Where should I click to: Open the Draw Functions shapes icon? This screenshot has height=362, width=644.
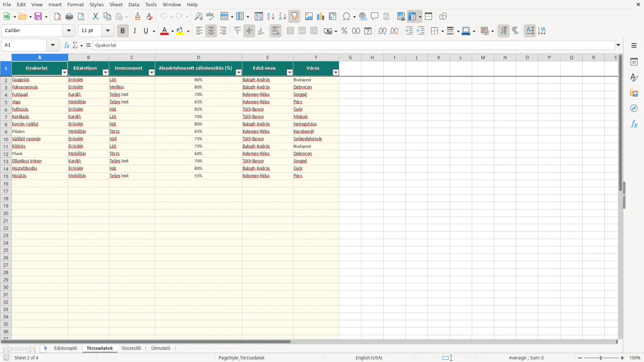point(443,17)
